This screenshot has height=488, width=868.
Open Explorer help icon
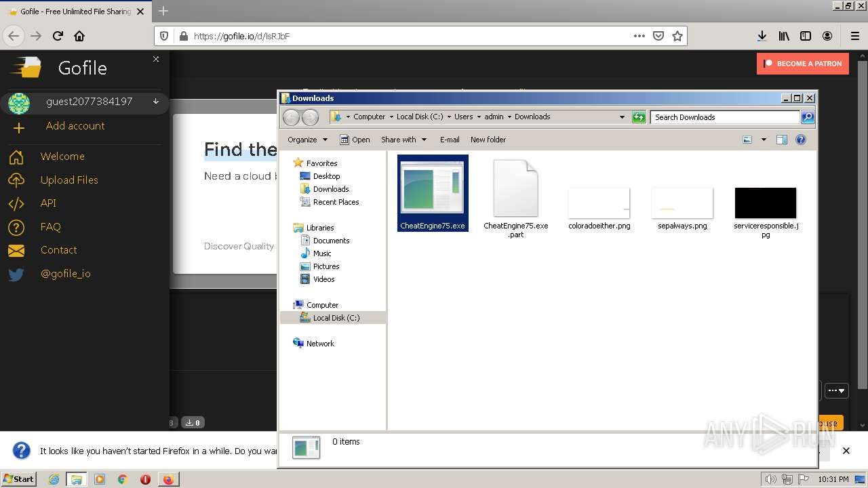(801, 140)
